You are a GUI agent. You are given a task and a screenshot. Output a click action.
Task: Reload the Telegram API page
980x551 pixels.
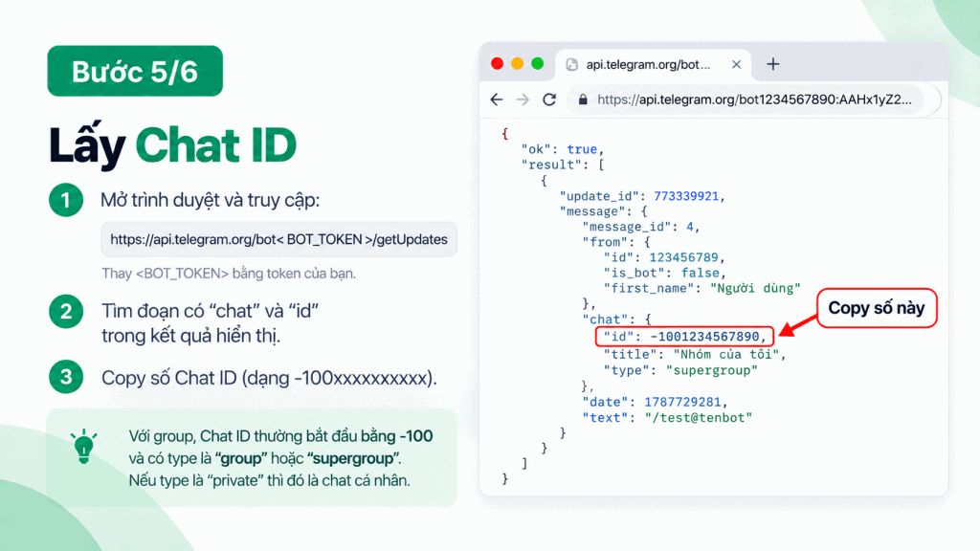549,99
